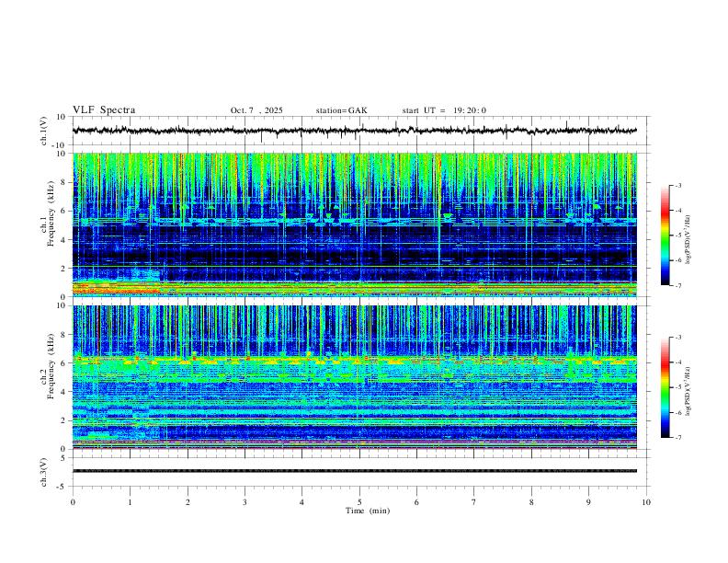728x563 pixels.
Task: Click the ch.2 colorbar log(PSD) label
Action: (x=688, y=391)
